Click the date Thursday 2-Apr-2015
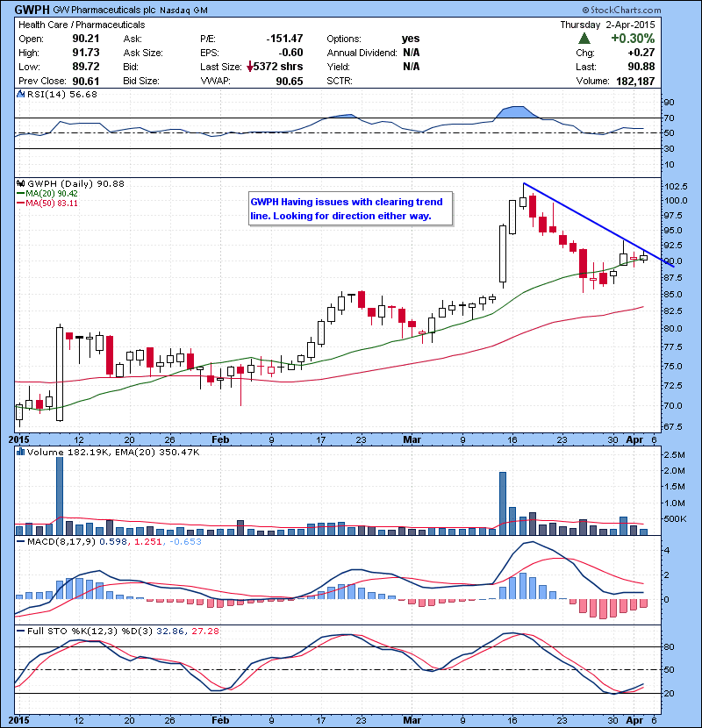Image resolution: width=702 pixels, height=728 pixels. 608,25
